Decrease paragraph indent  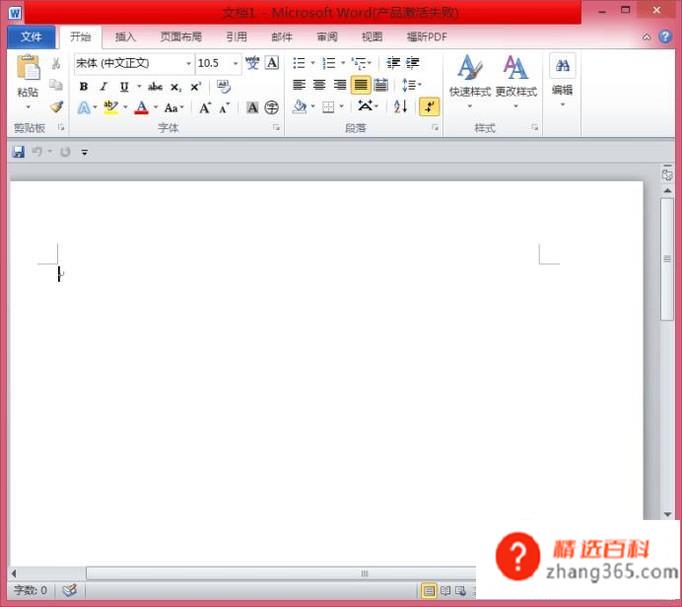point(394,63)
